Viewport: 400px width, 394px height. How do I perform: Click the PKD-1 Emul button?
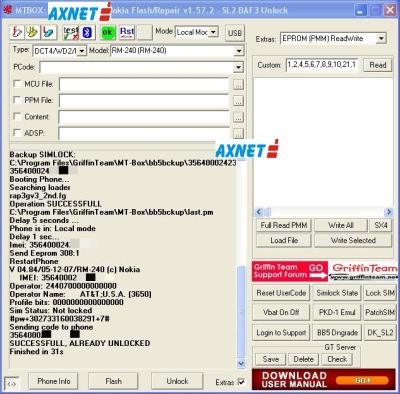coord(337,312)
